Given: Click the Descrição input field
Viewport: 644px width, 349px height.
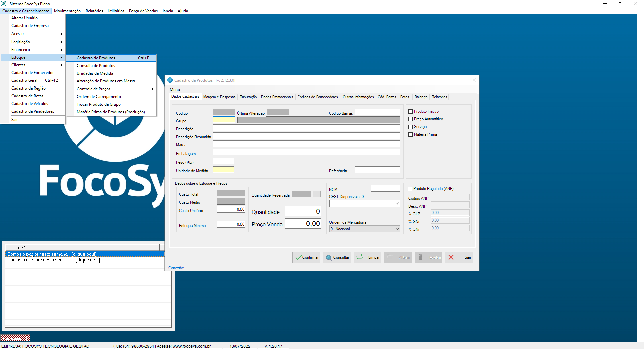Looking at the screenshot, I should coord(307,128).
